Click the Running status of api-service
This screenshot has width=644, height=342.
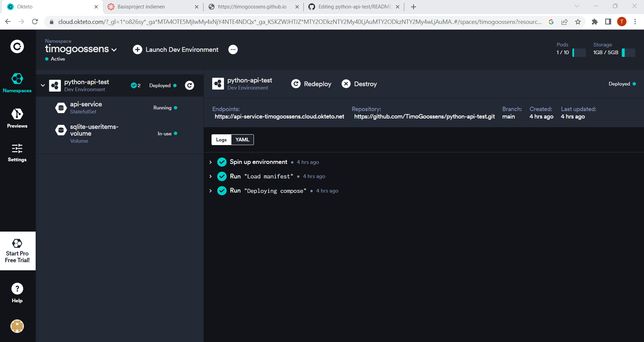[x=165, y=108]
